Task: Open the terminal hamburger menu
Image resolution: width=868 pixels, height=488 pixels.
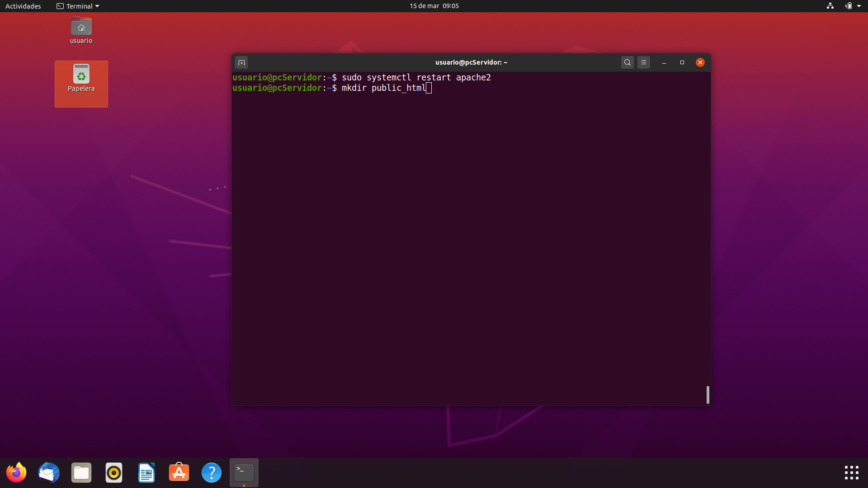Action: click(644, 62)
